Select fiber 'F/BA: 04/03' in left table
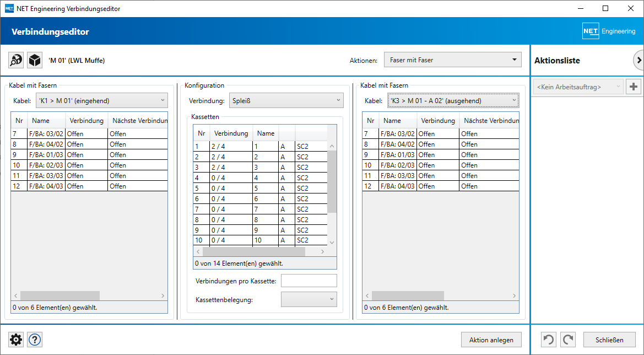 (89, 186)
